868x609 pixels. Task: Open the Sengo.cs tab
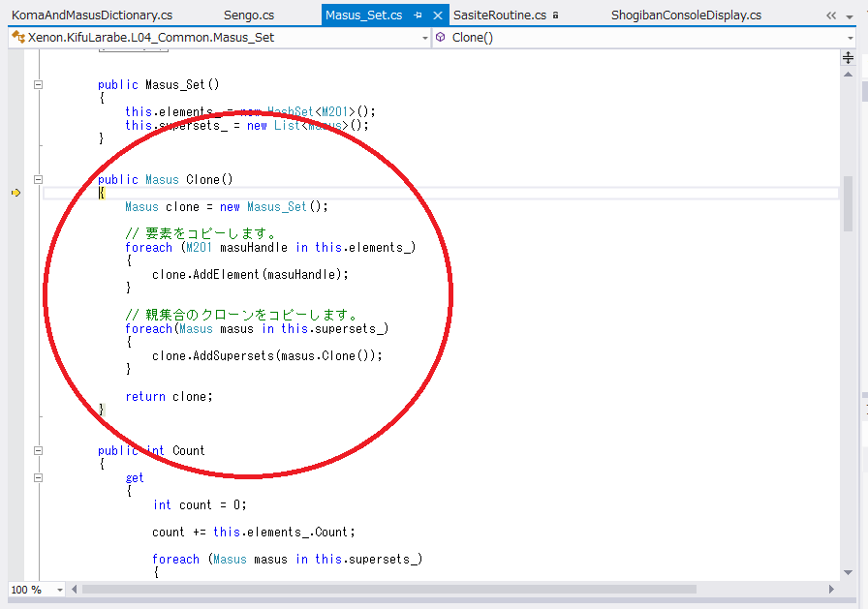point(249,15)
